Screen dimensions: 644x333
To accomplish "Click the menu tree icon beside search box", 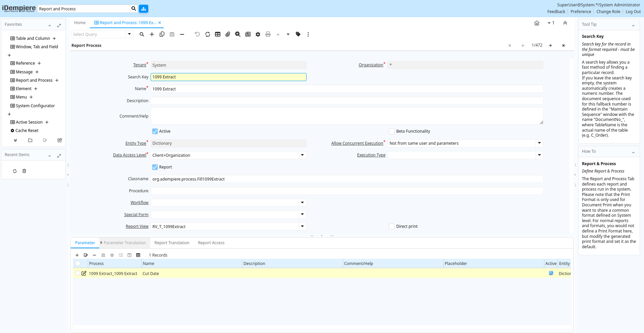I will coord(144,9).
